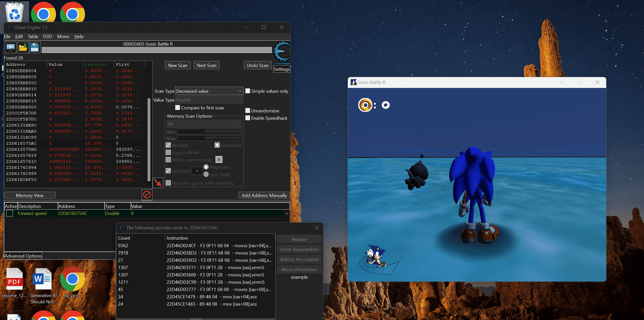
Task: Uncheck the Writable memory option
Action: (x=169, y=145)
